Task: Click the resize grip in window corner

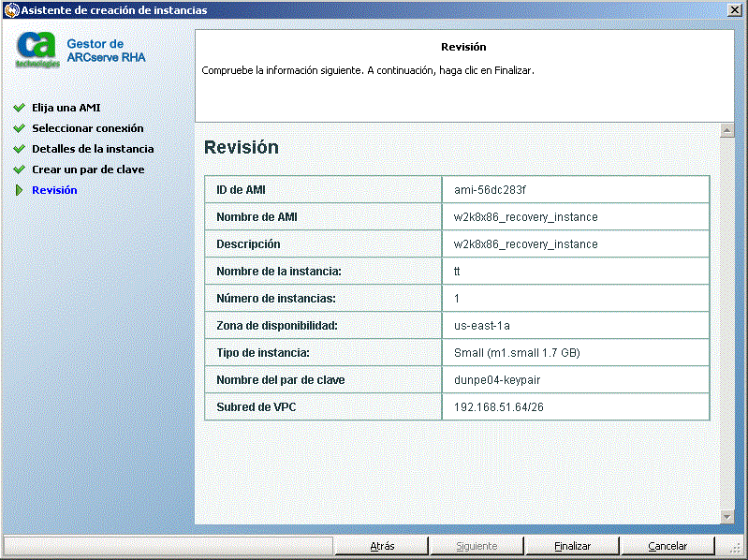Action: [x=736, y=549]
